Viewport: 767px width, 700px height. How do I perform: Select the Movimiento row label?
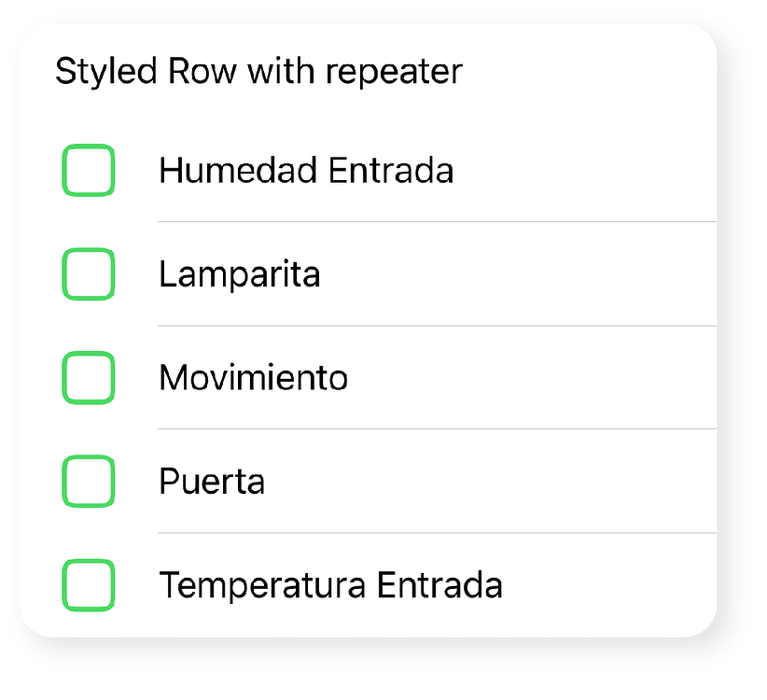coord(253,378)
